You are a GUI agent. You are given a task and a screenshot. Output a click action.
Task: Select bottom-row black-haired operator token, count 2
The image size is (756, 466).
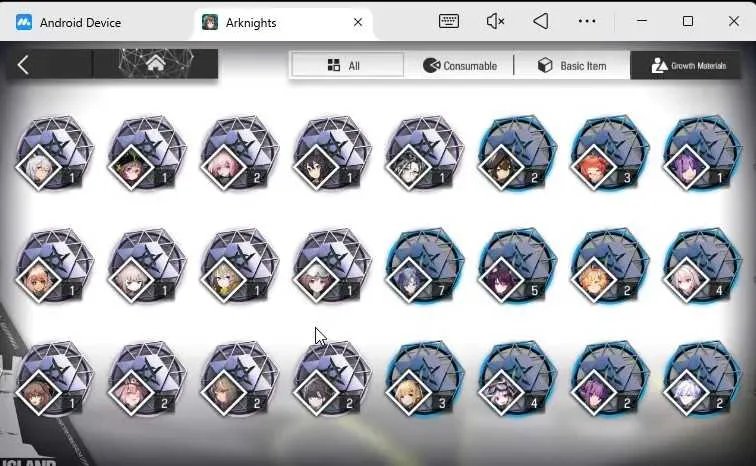tap(332, 379)
